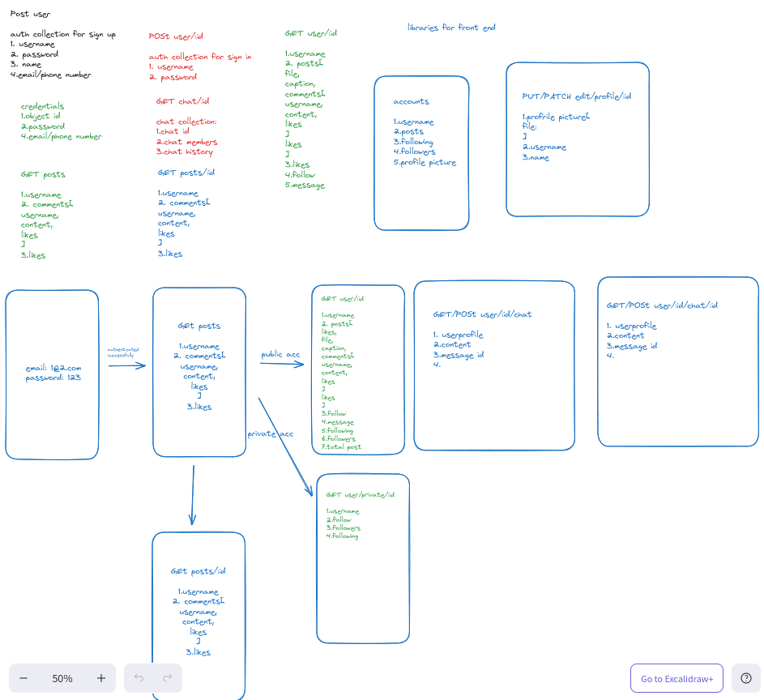Click the redo arrow button
This screenshot has height=700, width=764.
click(x=168, y=678)
